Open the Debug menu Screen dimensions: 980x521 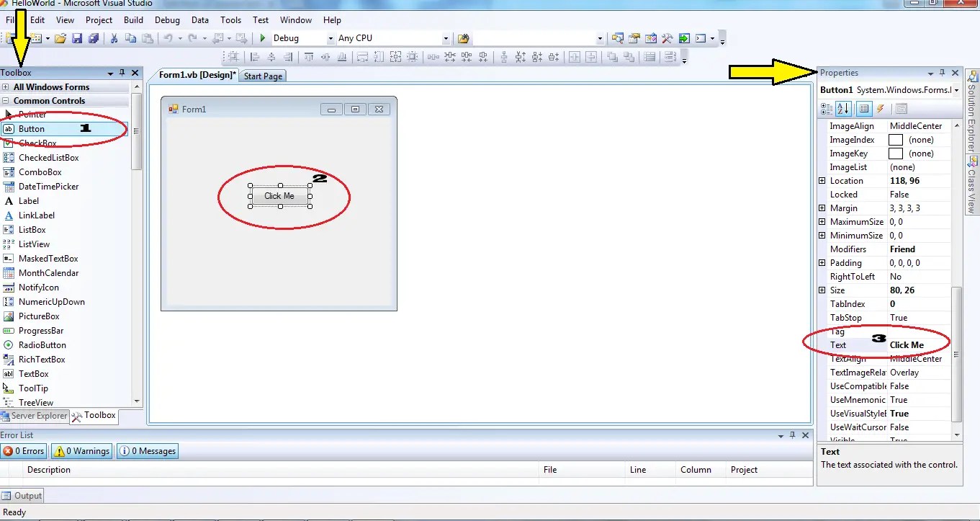pos(167,19)
